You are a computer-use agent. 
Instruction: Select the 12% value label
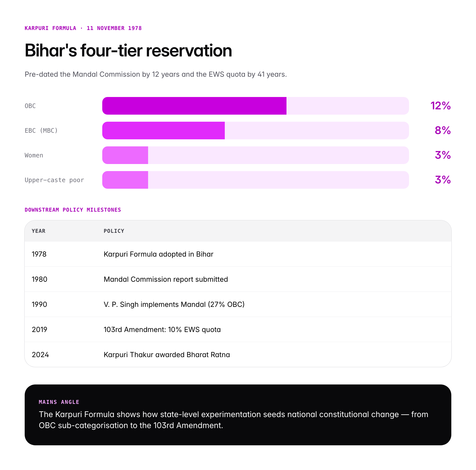(x=440, y=106)
